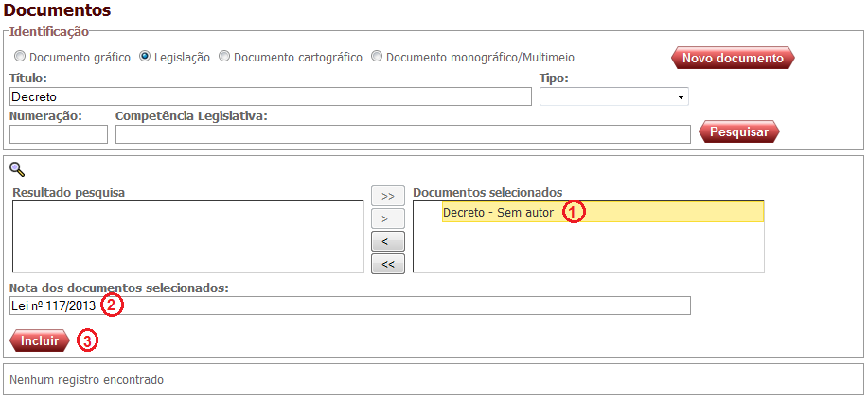Focus the Competência Legislativa field
The image size is (868, 401).
coord(403,134)
